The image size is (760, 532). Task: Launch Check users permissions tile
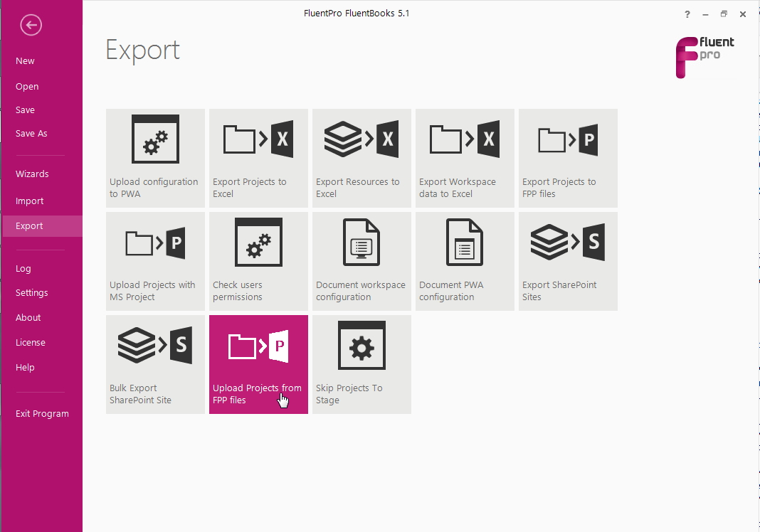point(259,262)
